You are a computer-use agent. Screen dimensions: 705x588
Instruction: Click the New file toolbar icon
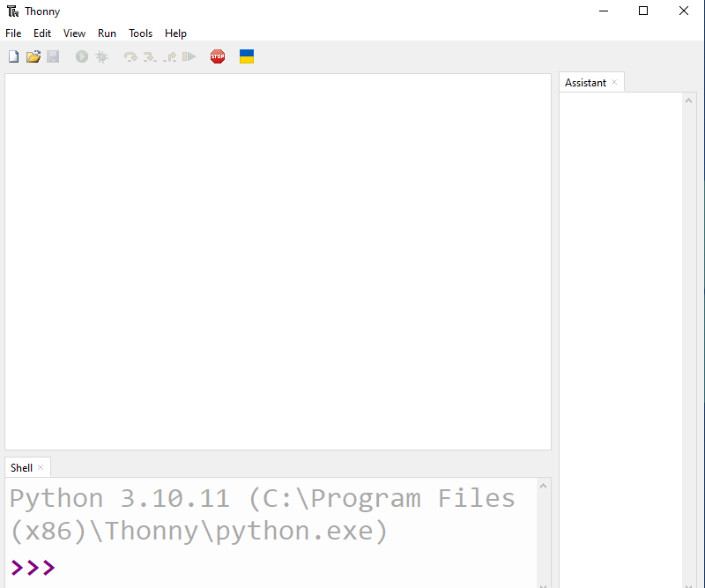[13, 56]
